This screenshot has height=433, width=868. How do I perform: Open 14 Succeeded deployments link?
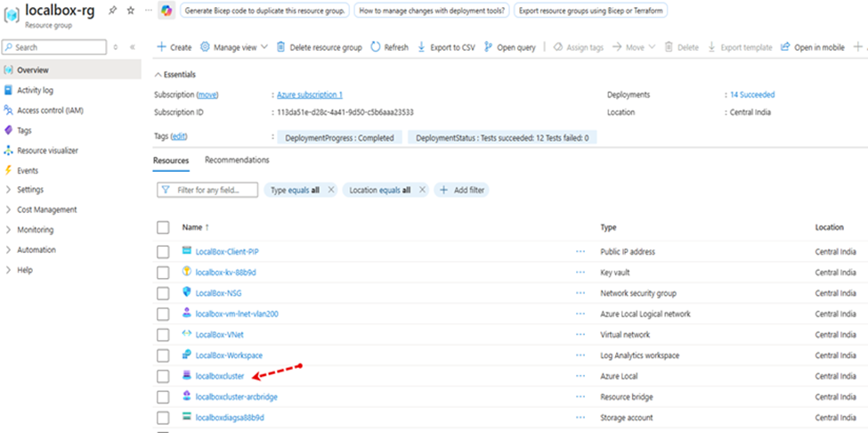(x=752, y=94)
